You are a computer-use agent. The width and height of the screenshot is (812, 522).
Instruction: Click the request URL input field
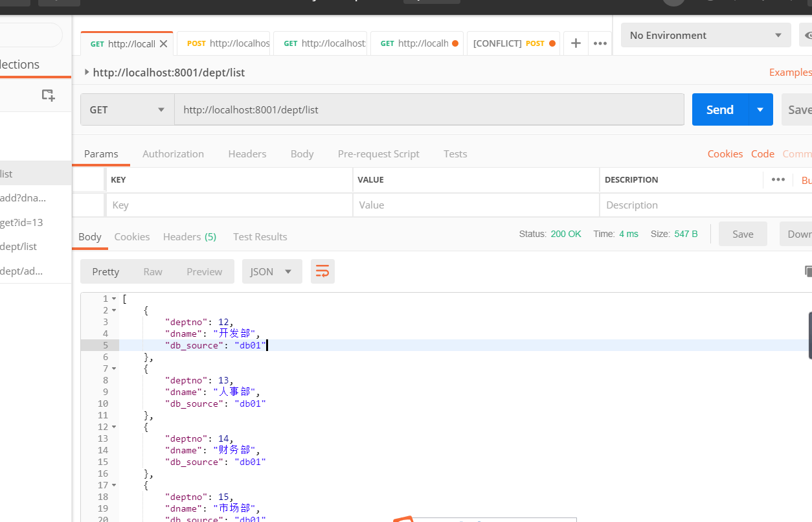tap(429, 109)
